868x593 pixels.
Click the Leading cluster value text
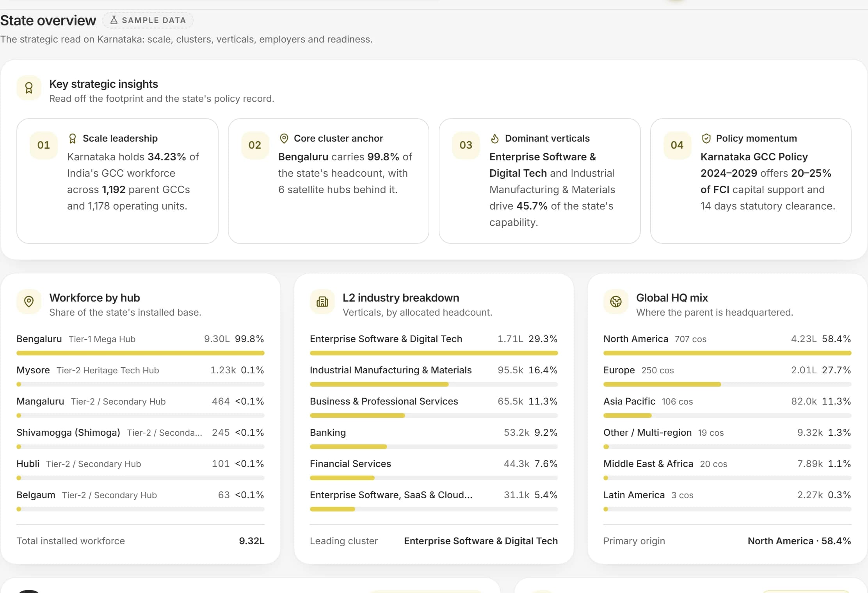[481, 541]
